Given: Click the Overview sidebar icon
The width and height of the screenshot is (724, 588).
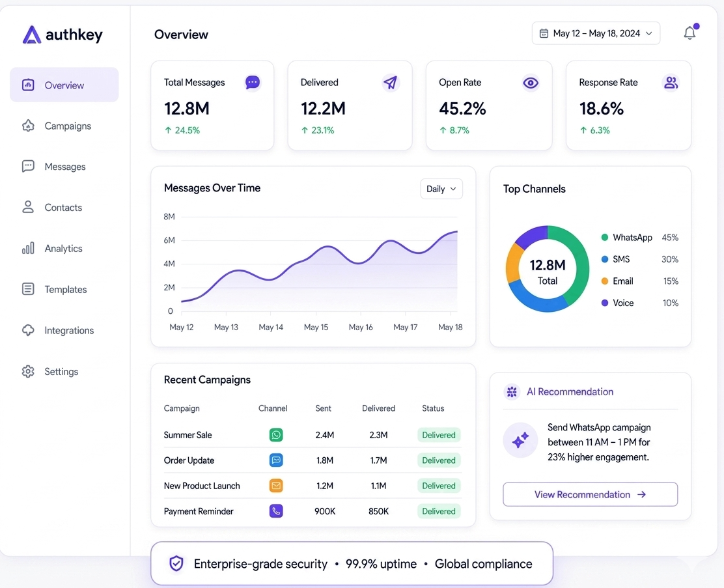Looking at the screenshot, I should [28, 85].
